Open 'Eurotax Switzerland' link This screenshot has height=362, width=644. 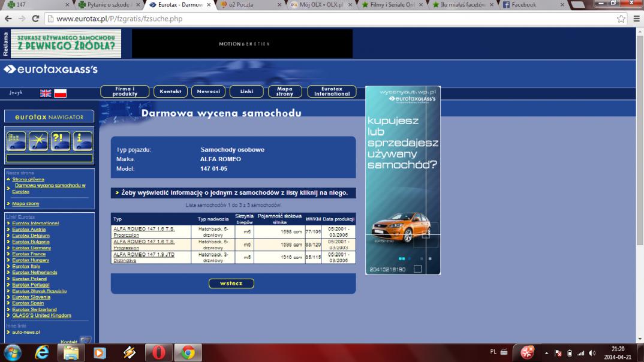[34, 309]
